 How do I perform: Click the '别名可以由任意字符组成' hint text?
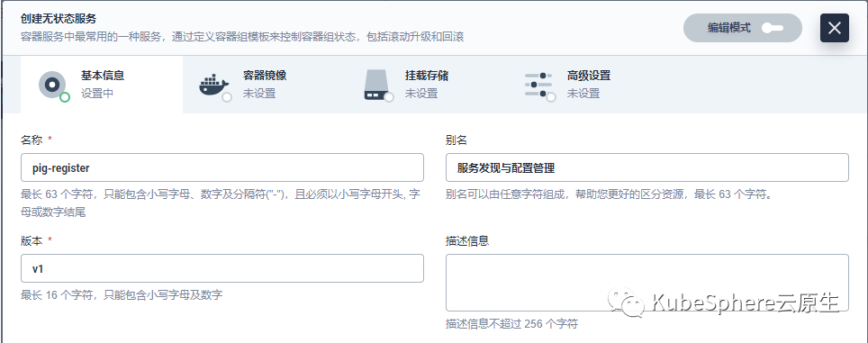click(609, 194)
